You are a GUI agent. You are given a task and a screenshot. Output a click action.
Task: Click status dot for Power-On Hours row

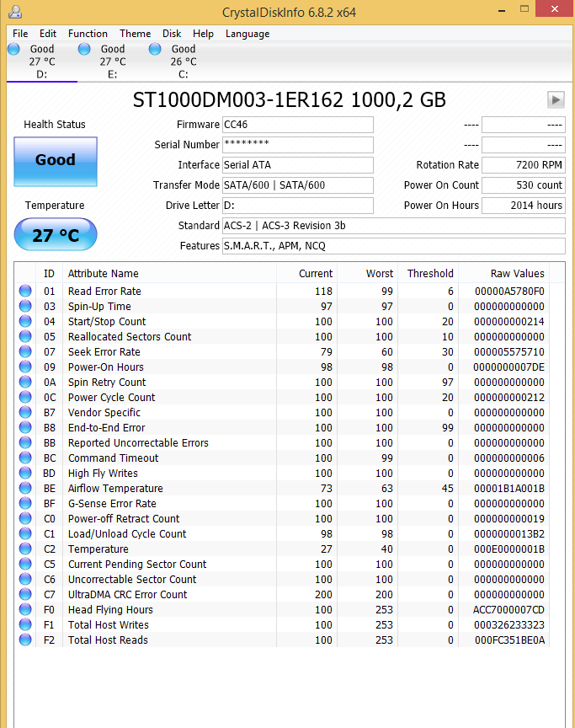click(25, 367)
